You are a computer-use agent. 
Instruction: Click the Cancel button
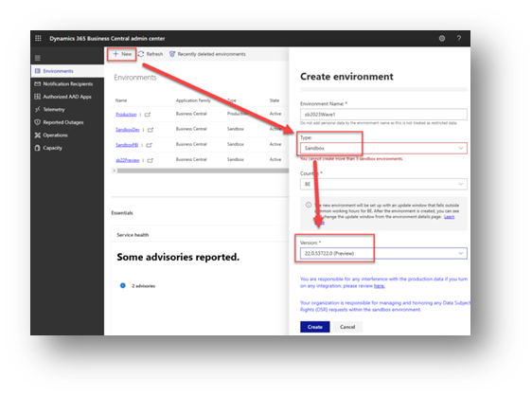(x=347, y=327)
